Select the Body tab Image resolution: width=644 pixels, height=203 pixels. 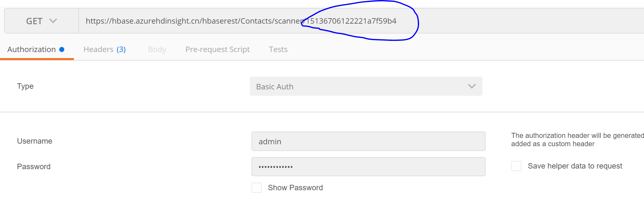[157, 49]
